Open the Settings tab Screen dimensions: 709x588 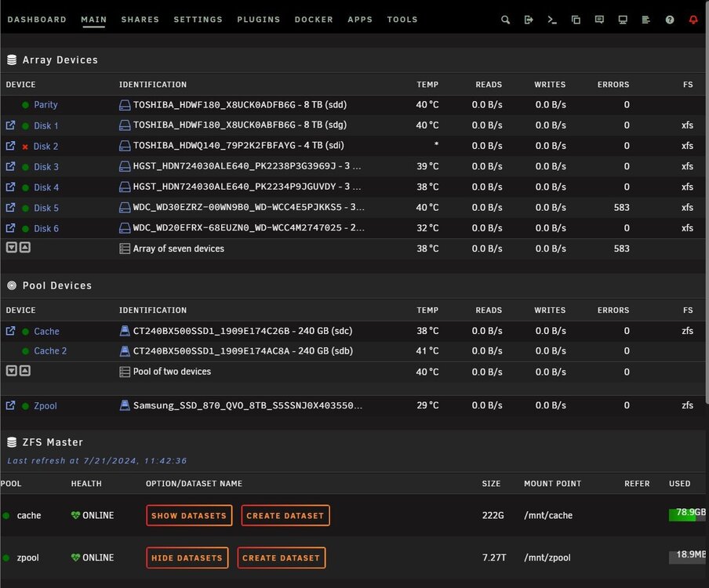coord(198,20)
